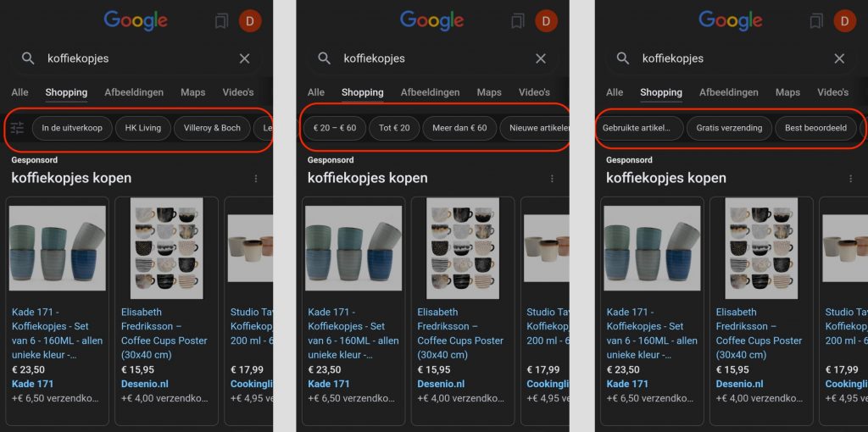
Task: Select 'Gebruikte artikel...' filter chip
Action: click(638, 128)
